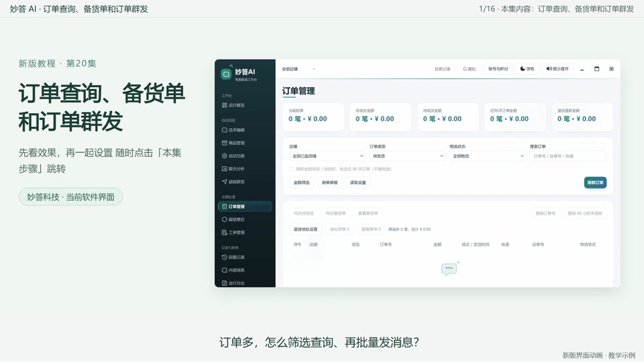Image resolution: width=644 pixels, height=362 pixels.
Task: Click the 复制 48 小时未揽收 button
Action: [x=585, y=213]
